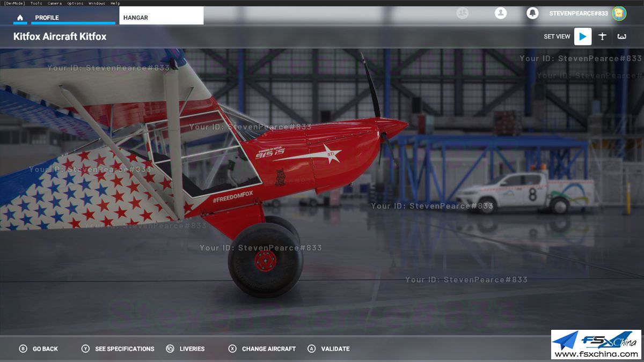The image size is (644, 362).
Task: Click the Liveries controller glyph icon
Action: [170, 349]
